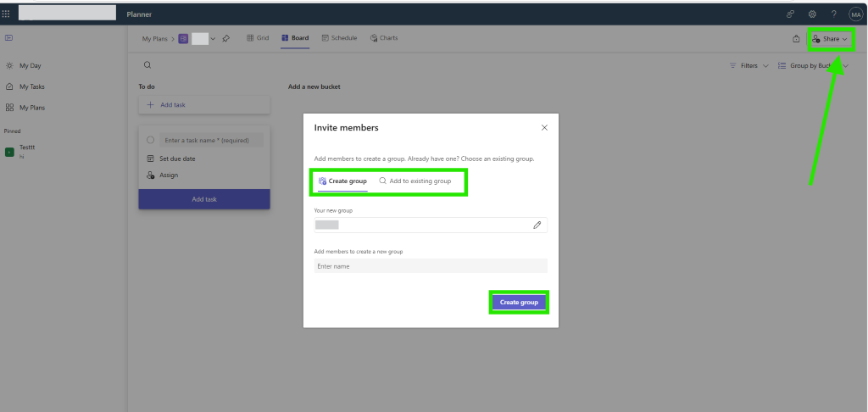
Task: Click Add a new bucket
Action: (x=314, y=87)
